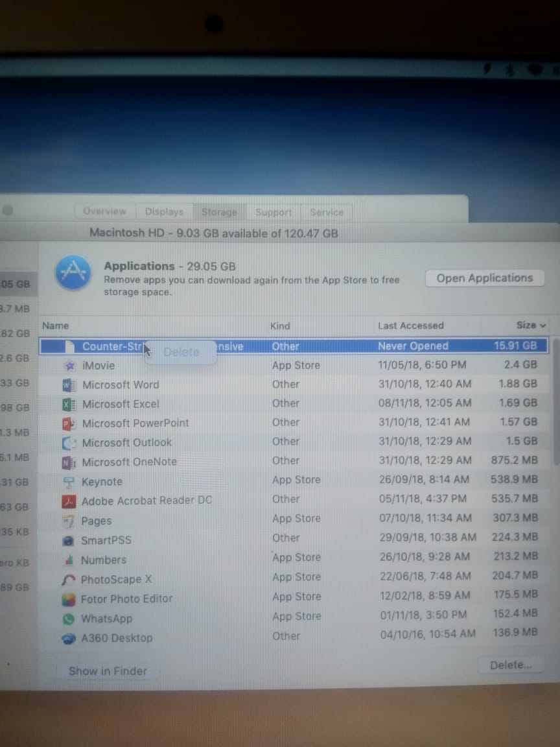The width and height of the screenshot is (560, 747).
Task: Click the Wi-Fi menu bar icon
Action: pyautogui.click(x=535, y=70)
